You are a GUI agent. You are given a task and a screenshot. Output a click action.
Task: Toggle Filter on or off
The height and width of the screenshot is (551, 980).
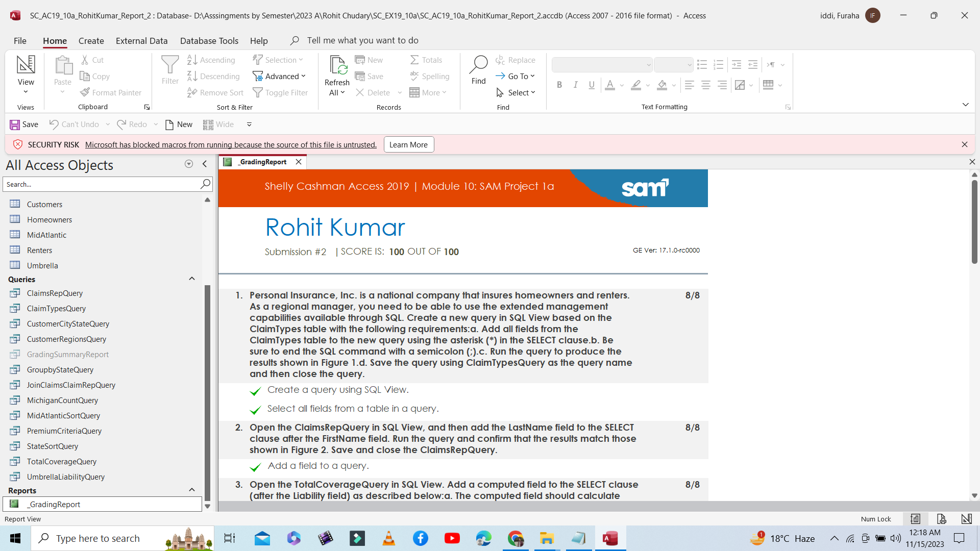pos(280,93)
